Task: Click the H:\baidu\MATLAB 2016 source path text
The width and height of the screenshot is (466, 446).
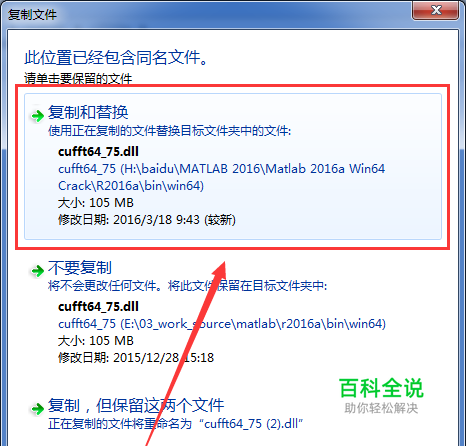Action: [221, 177]
